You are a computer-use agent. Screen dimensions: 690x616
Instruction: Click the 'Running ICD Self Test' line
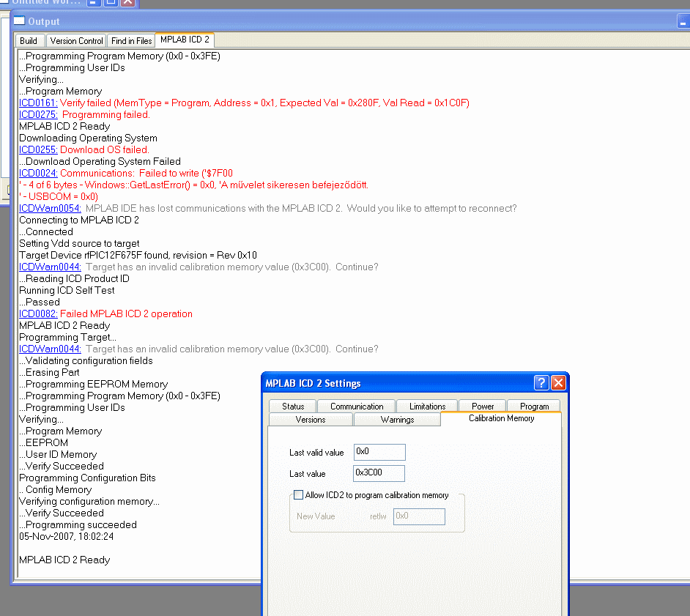tap(67, 290)
